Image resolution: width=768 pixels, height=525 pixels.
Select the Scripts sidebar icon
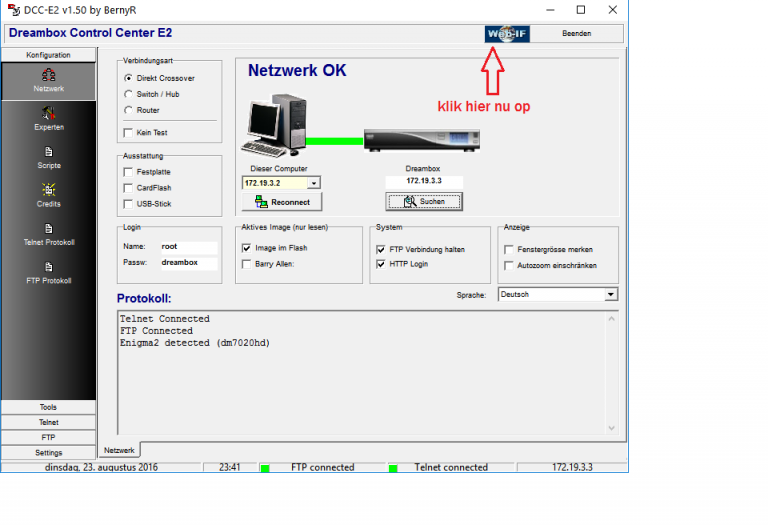click(48, 156)
